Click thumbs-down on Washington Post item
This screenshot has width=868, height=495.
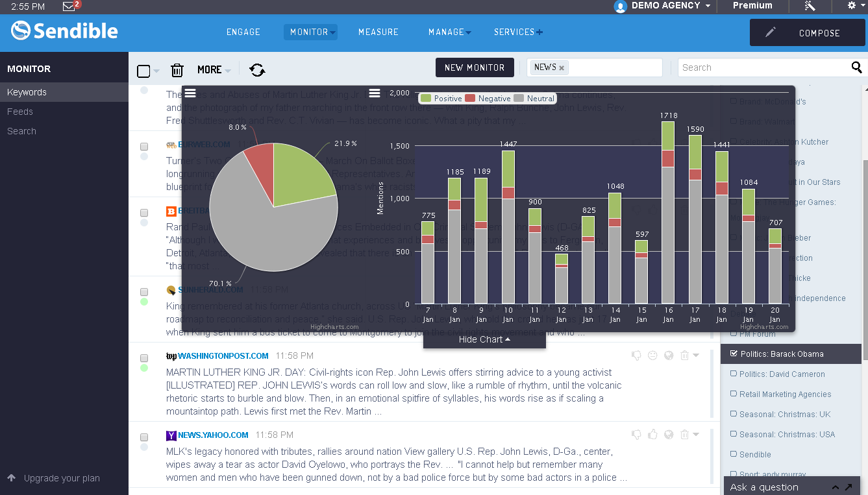636,356
